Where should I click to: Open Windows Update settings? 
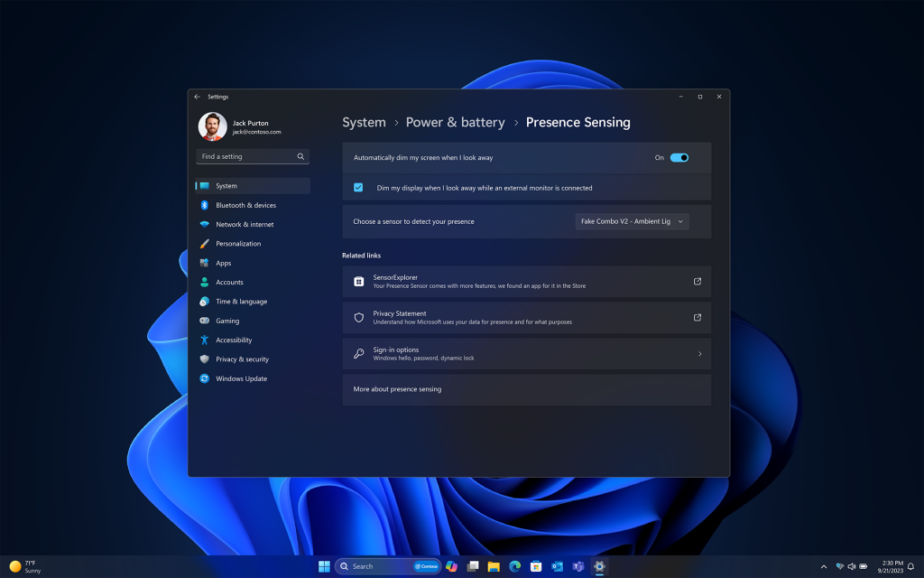point(243,378)
